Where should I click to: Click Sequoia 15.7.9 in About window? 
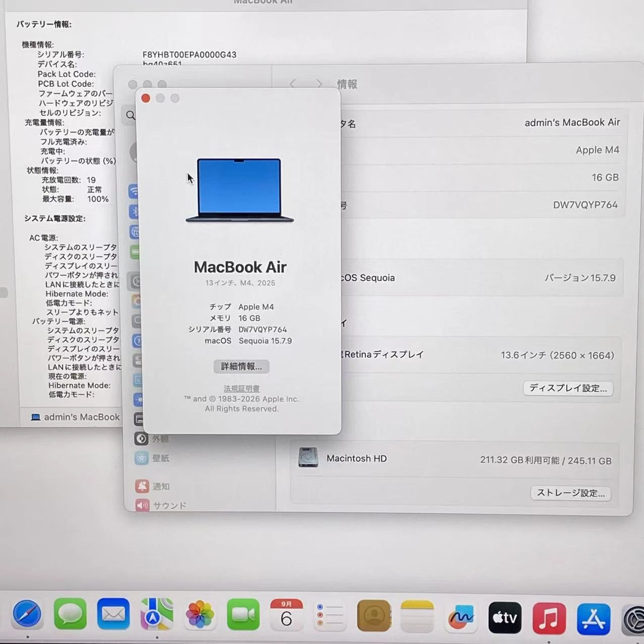click(x=265, y=341)
